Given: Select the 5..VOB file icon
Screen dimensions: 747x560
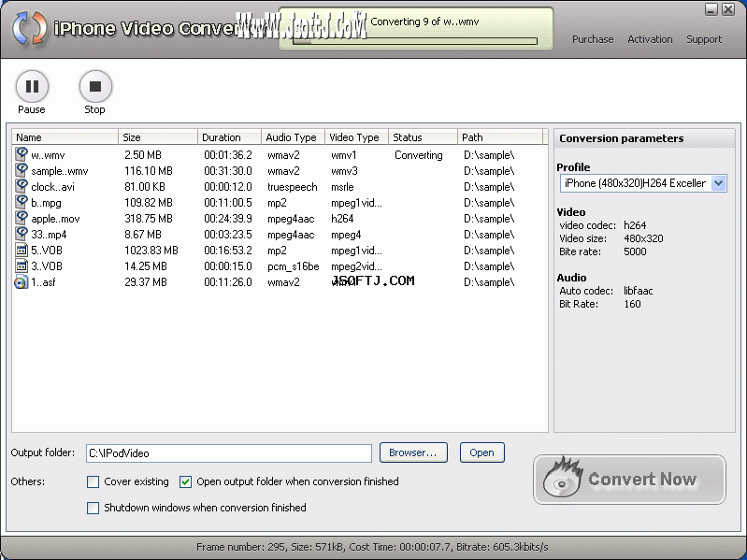Looking at the screenshot, I should pos(21,250).
